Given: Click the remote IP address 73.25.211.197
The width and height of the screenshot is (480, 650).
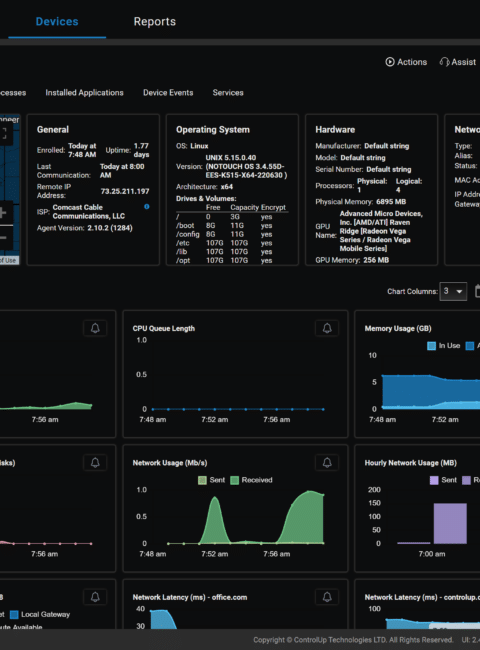Looking at the screenshot, I should point(125,191).
